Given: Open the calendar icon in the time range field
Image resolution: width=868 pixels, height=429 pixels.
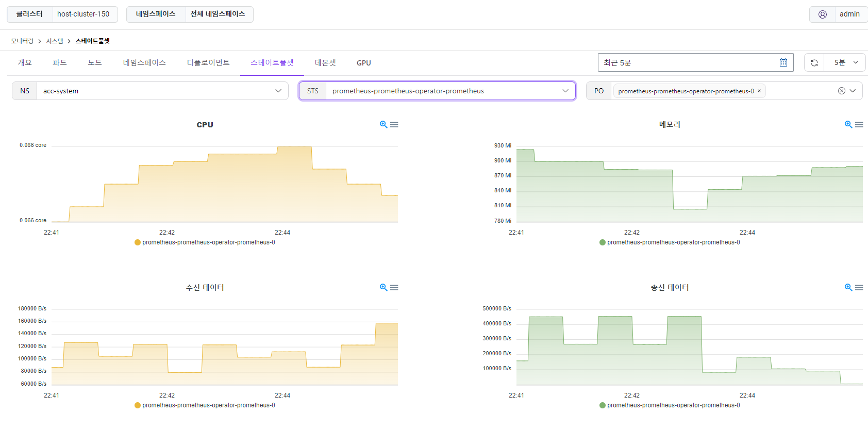Looking at the screenshot, I should pos(783,62).
